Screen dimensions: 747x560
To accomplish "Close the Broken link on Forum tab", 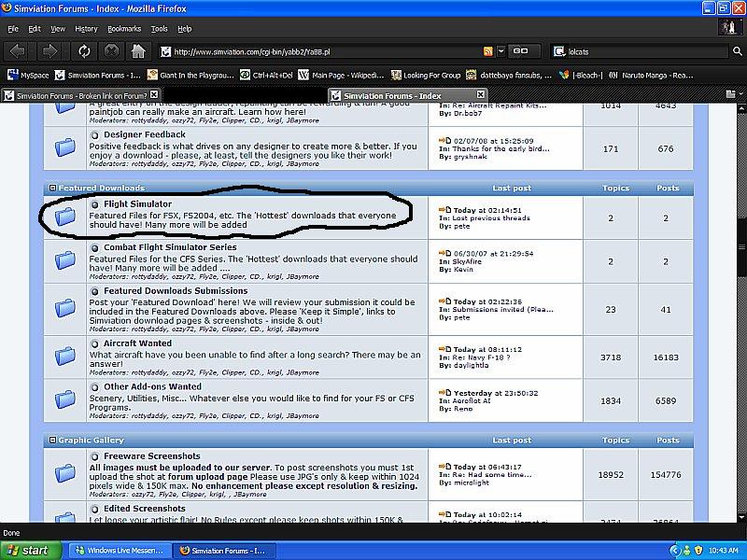I will coord(154,95).
